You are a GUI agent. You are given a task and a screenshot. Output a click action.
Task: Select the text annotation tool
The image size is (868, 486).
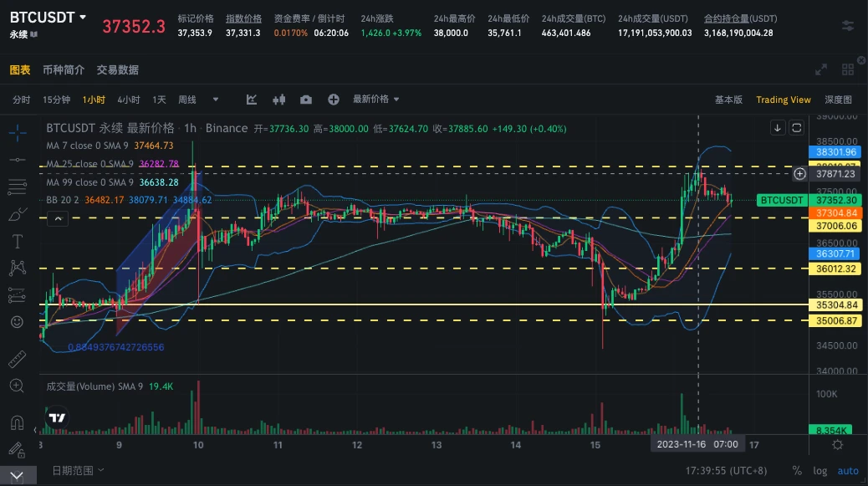(17, 241)
